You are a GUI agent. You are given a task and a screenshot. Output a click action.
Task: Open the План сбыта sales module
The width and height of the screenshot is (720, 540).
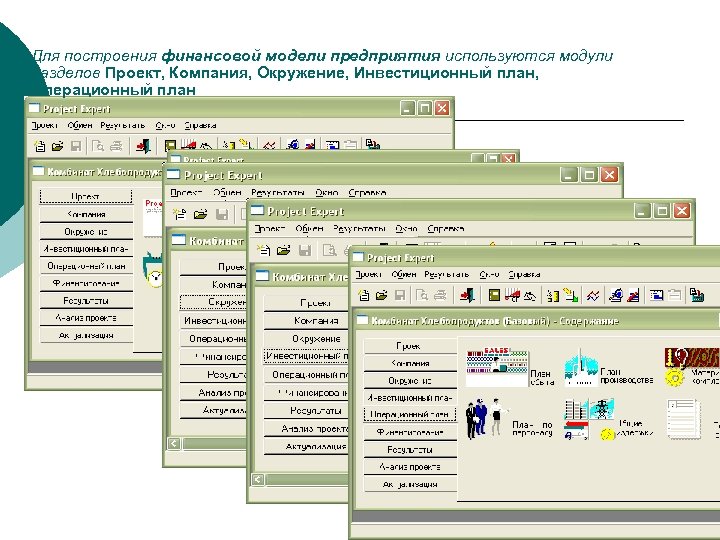[x=510, y=367]
